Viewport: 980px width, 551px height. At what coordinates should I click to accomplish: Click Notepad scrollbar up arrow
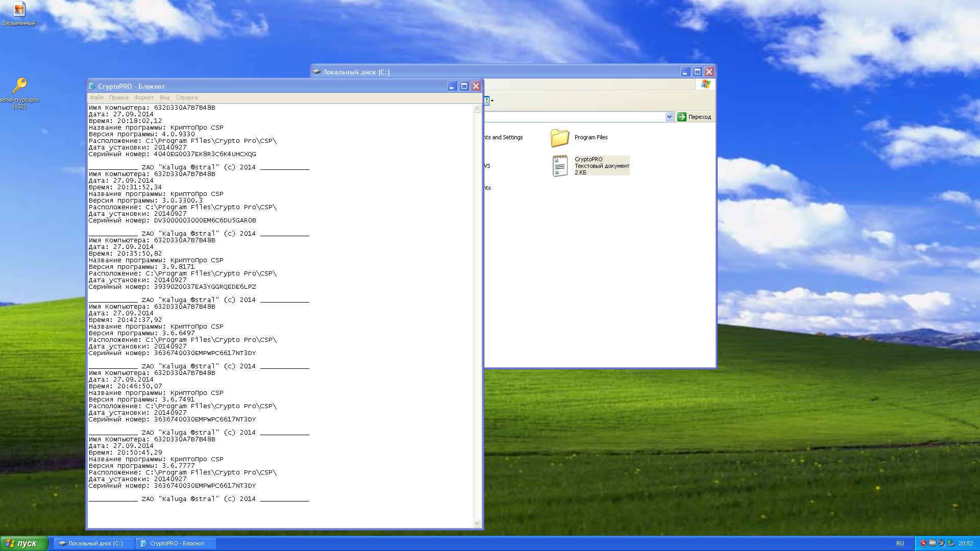pos(477,109)
